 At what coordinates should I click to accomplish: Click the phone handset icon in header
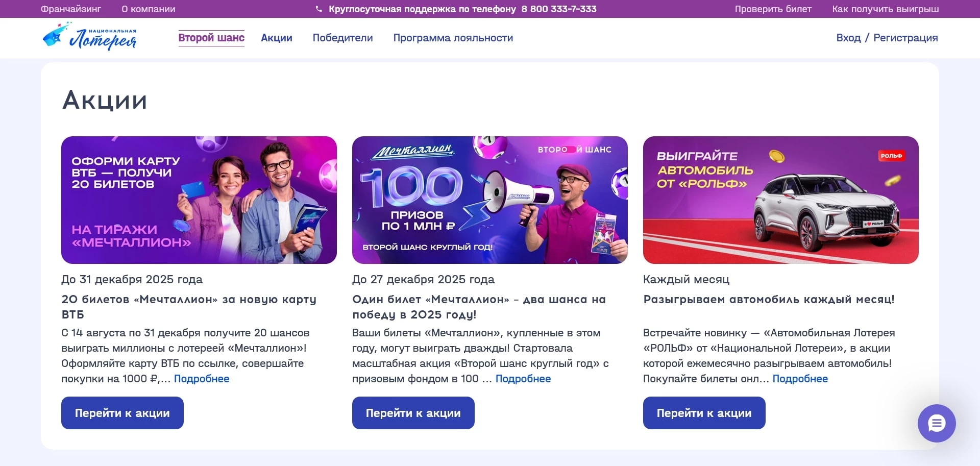(x=318, y=9)
